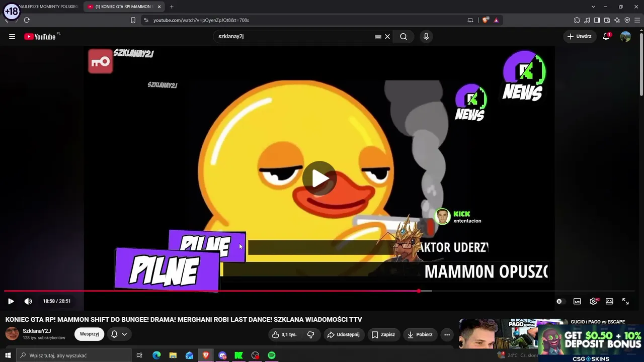Image resolution: width=644 pixels, height=362 pixels.
Task: Enter fullscreen mode
Action: click(x=625, y=301)
